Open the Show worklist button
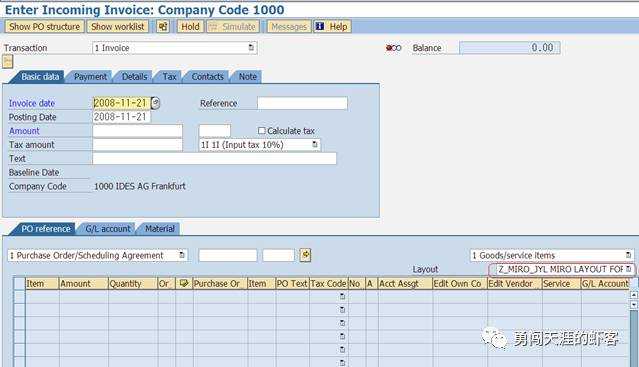 point(118,26)
